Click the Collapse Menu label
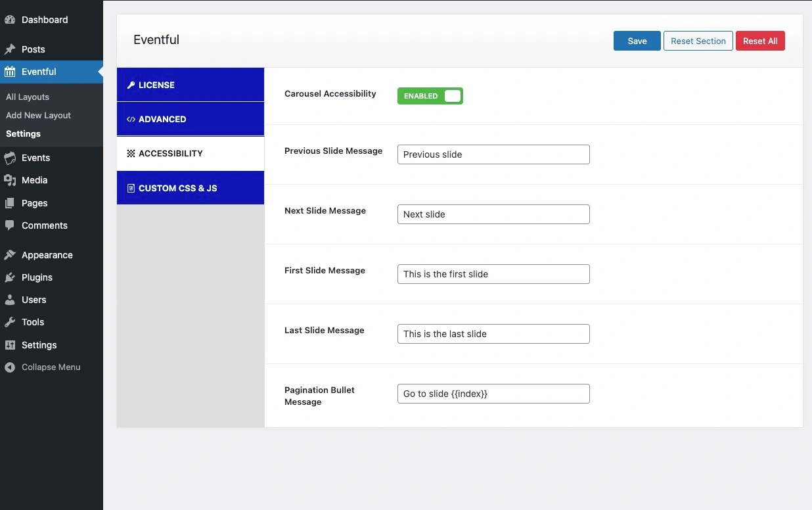The width and height of the screenshot is (812, 510). coord(51,367)
